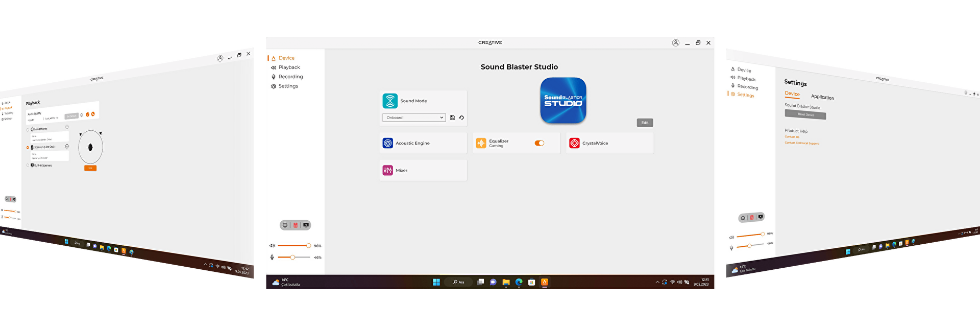Open the Acoustic Engine card
The height and width of the screenshot is (326, 980).
tap(423, 143)
